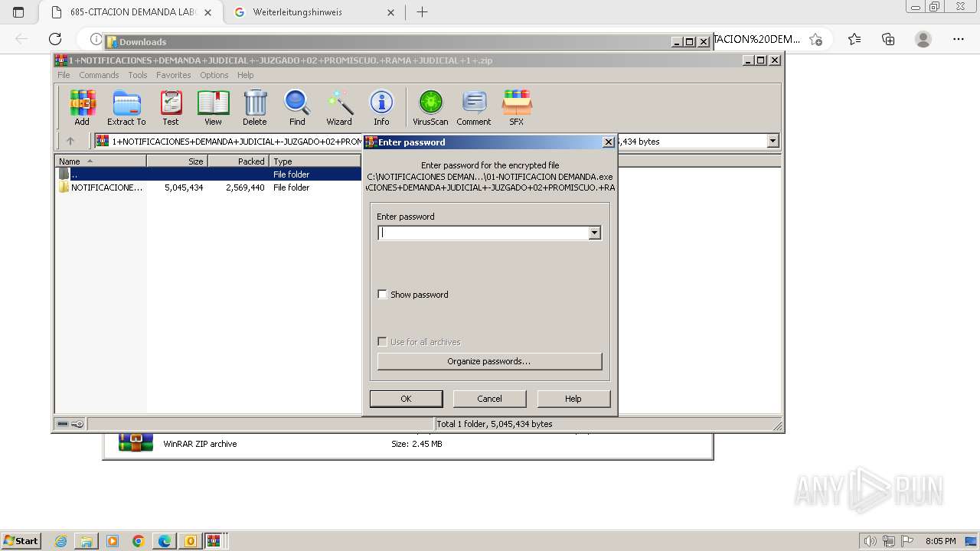Open Edge from the taskbar

click(x=164, y=541)
